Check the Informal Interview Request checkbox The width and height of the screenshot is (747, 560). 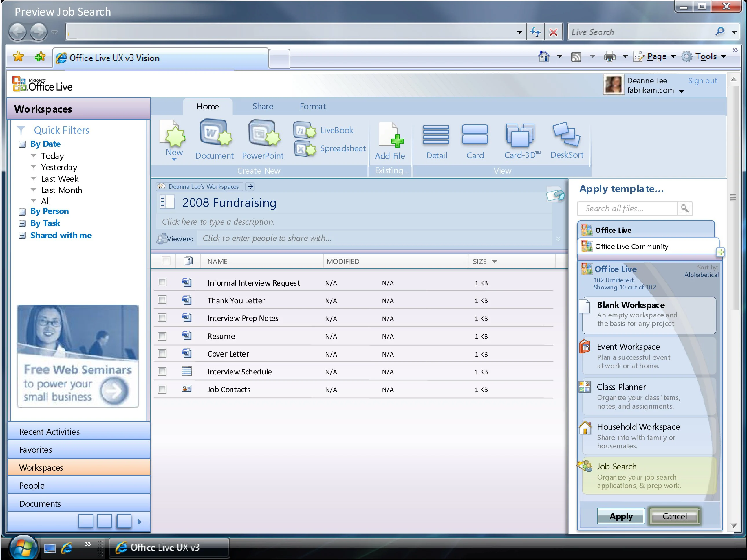pos(162,282)
